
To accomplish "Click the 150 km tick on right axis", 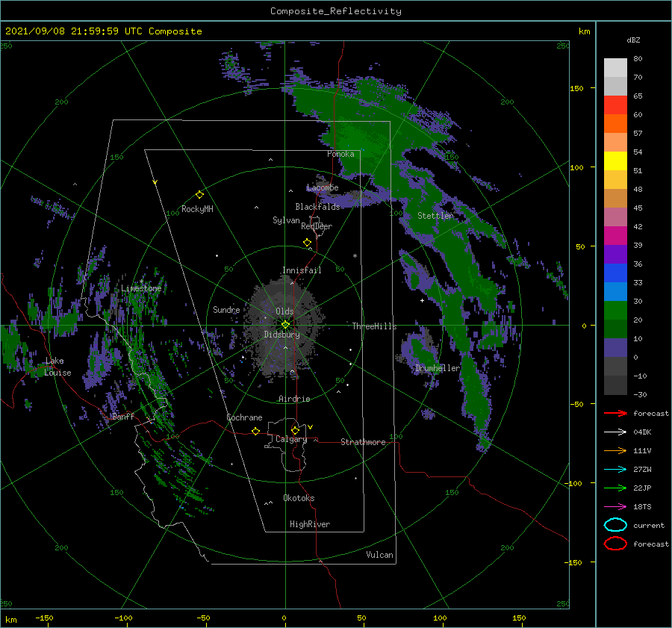I will (576, 88).
